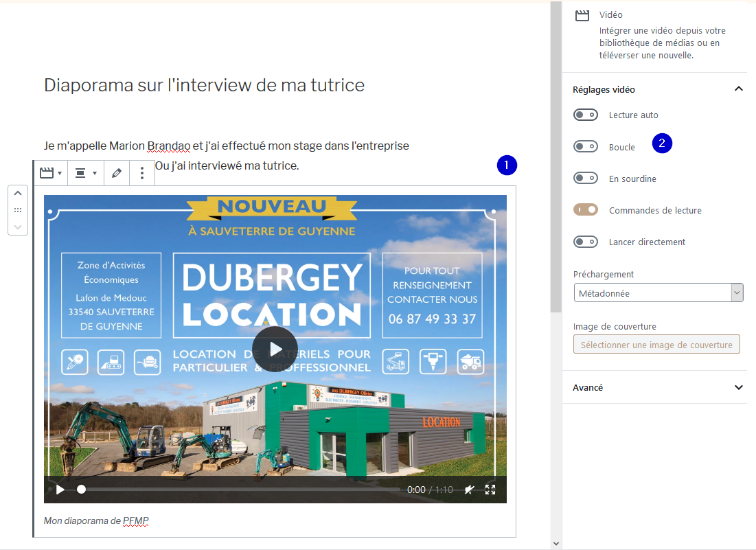Screen dimensions: 756x550
Task: Play the video with center play button
Action: pyautogui.click(x=275, y=349)
